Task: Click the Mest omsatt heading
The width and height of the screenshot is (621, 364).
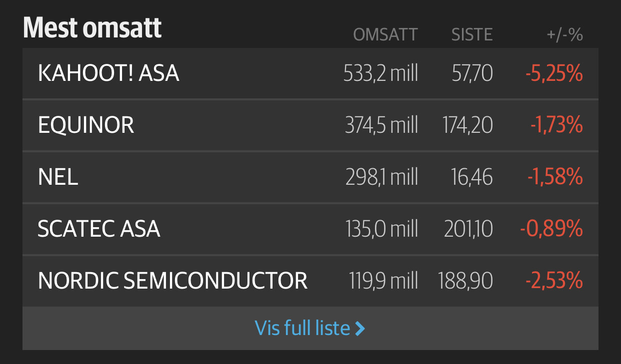Action: pyautogui.click(x=92, y=27)
